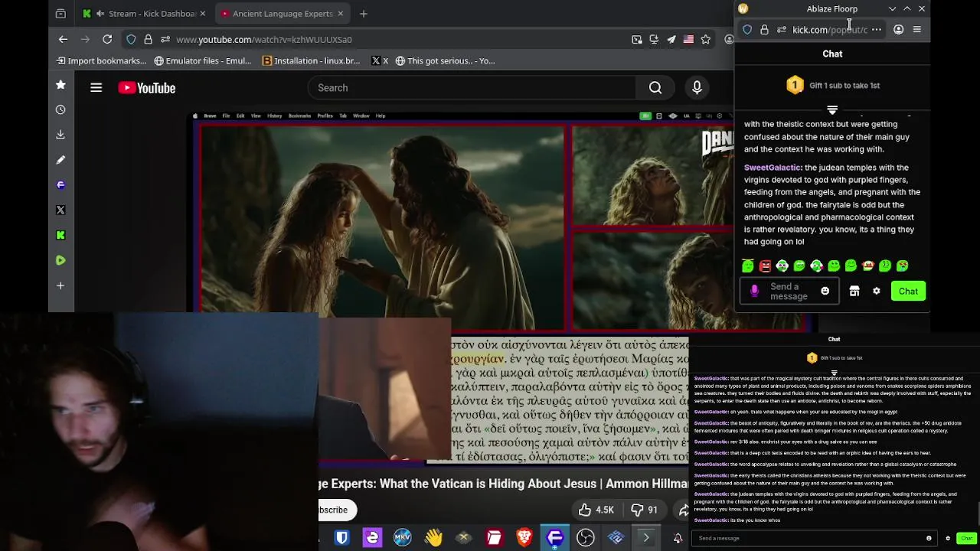The image size is (980, 551).
Task: Open the YouTube hamburger guide menu
Action: pos(96,88)
